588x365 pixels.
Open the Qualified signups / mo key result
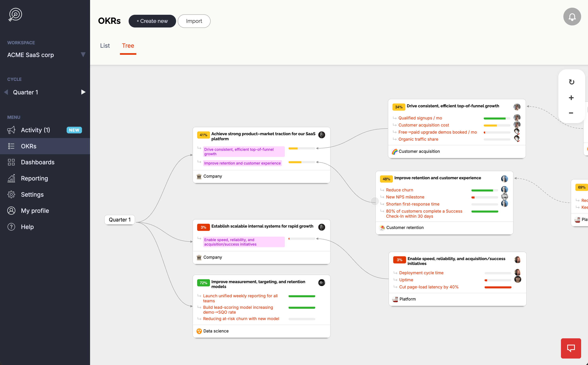[x=420, y=118]
